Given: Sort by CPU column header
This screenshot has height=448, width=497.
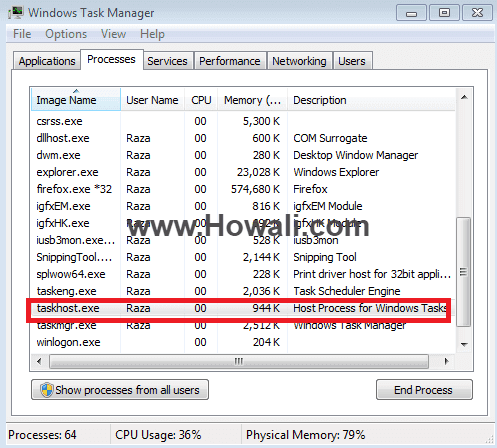Looking at the screenshot, I should (201, 100).
